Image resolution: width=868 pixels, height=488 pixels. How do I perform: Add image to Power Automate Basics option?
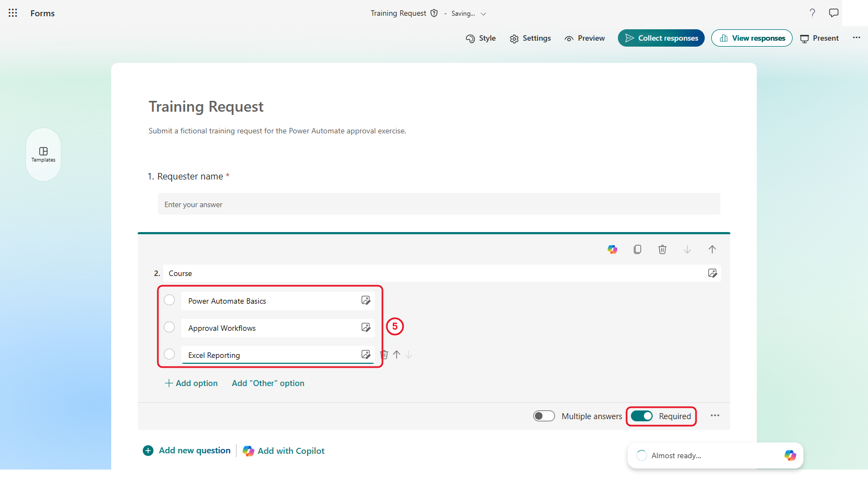tap(366, 300)
